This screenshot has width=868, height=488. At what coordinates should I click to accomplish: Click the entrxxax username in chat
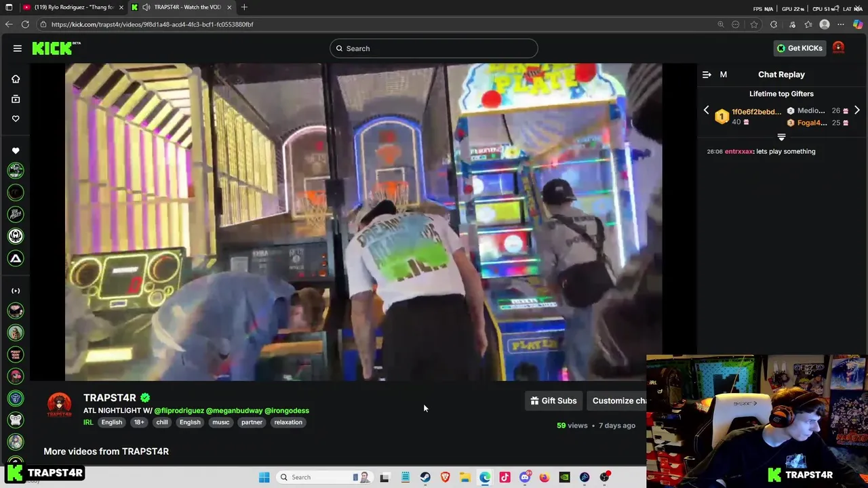click(x=739, y=151)
